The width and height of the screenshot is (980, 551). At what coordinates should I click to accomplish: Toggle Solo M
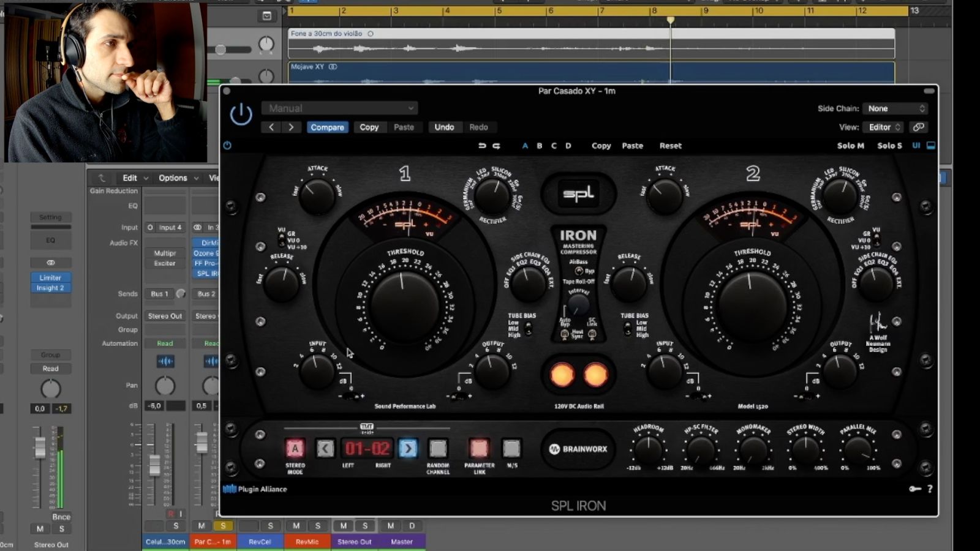850,146
